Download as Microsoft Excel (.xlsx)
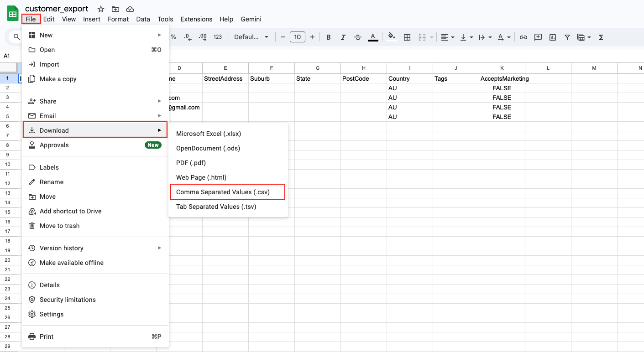The height and width of the screenshot is (352, 644). tap(228, 134)
